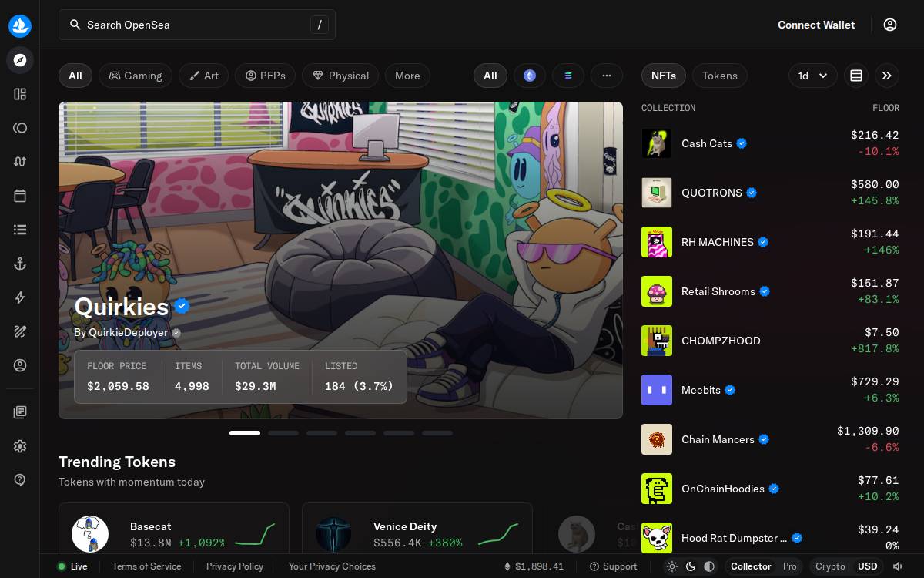Switch to Collector mode
The height and width of the screenshot is (578, 924).
pyautogui.click(x=751, y=566)
